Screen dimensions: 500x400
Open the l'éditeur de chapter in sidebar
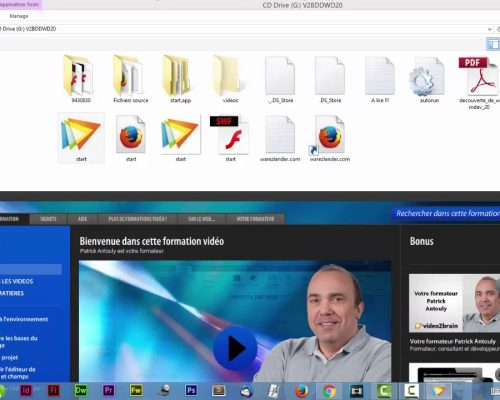18,373
